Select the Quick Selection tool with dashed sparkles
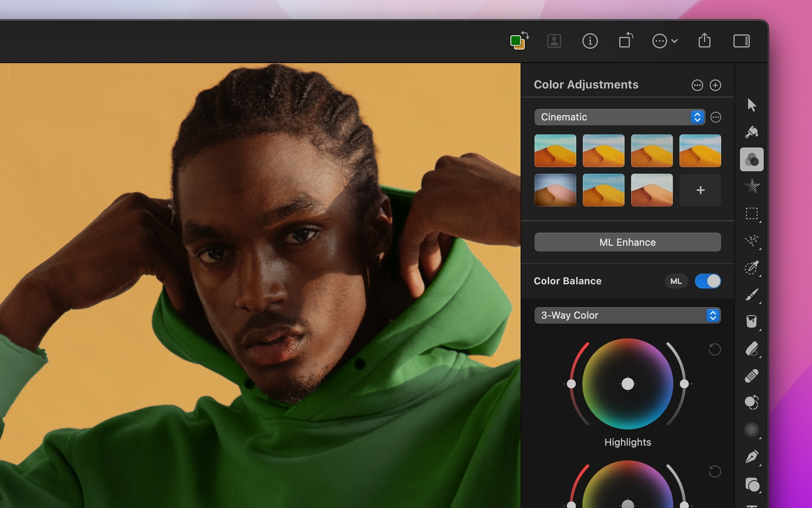This screenshot has height=508, width=812. pos(752,241)
